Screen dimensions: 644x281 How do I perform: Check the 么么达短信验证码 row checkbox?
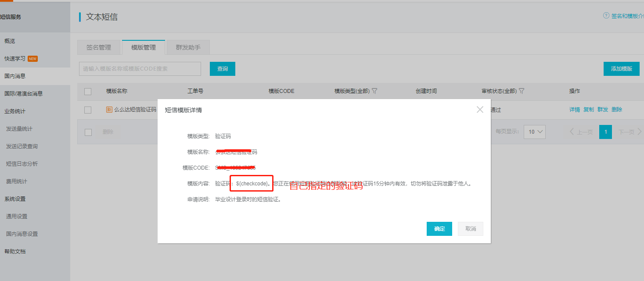coord(88,110)
